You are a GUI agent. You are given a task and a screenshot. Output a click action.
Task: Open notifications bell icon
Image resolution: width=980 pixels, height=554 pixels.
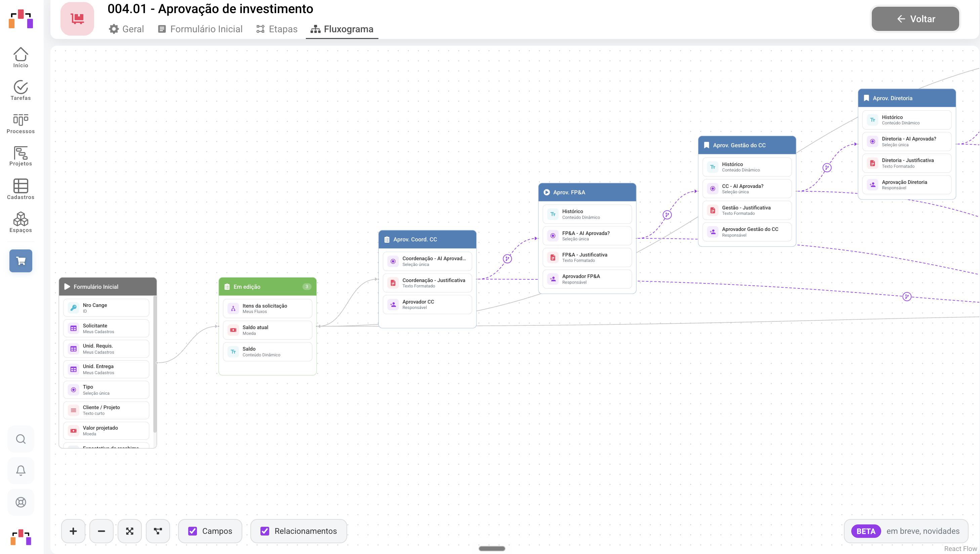[x=21, y=471]
